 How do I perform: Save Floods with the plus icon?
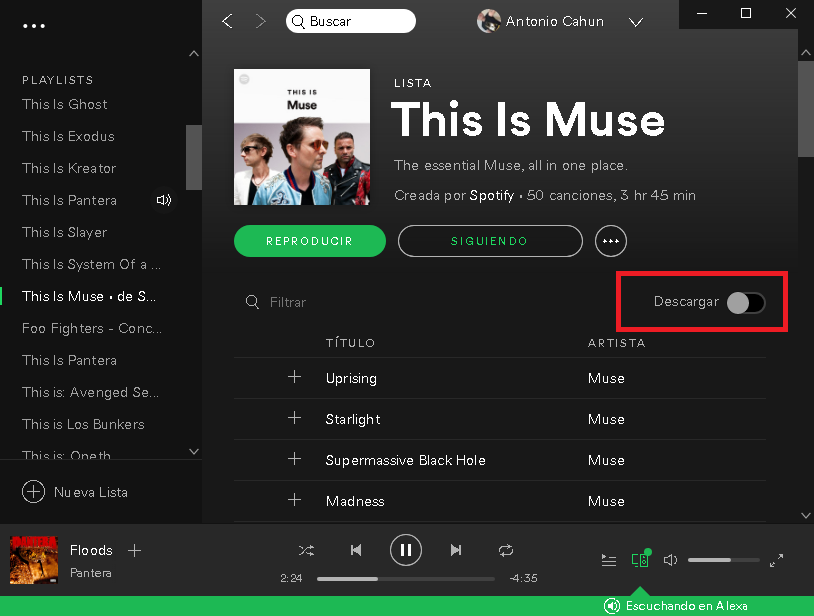pos(134,550)
